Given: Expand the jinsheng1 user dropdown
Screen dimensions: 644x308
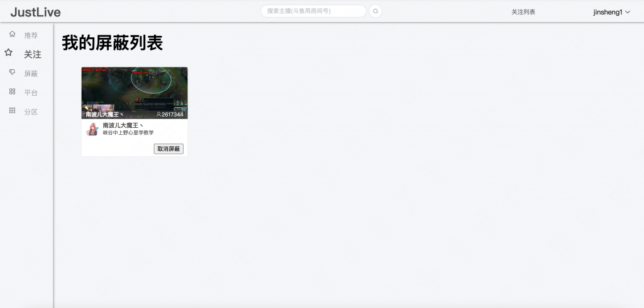Looking at the screenshot, I should (611, 12).
